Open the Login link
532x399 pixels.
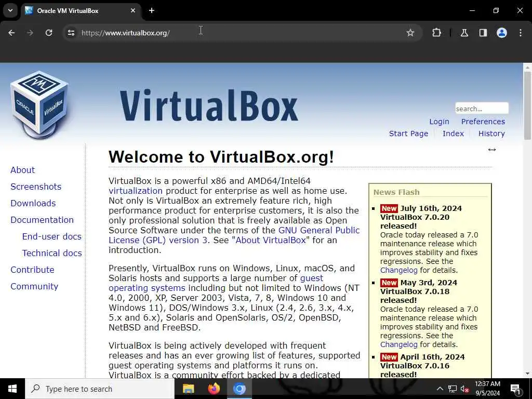tap(439, 122)
